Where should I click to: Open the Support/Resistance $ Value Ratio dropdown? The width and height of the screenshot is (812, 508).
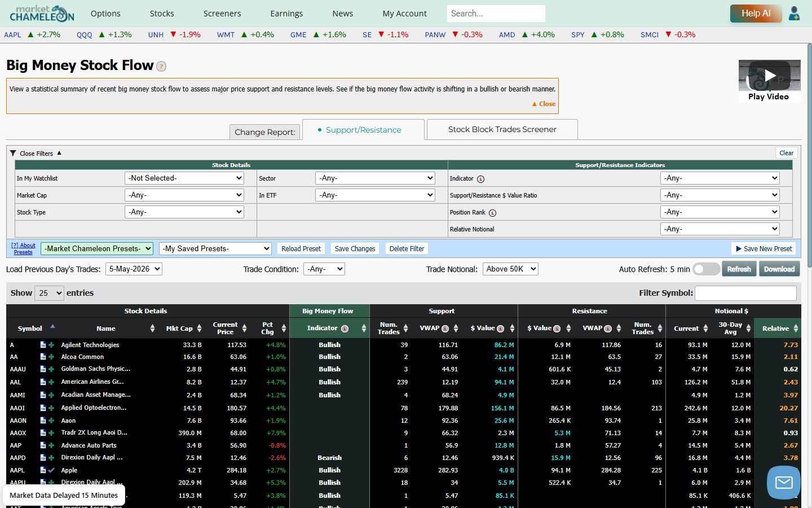tap(720, 195)
